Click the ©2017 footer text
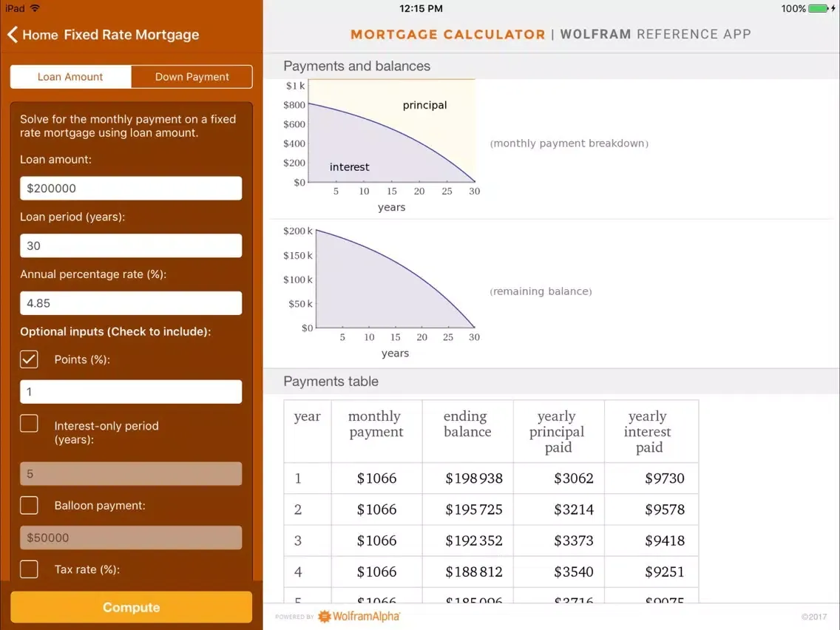The height and width of the screenshot is (630, 840). pyautogui.click(x=813, y=617)
